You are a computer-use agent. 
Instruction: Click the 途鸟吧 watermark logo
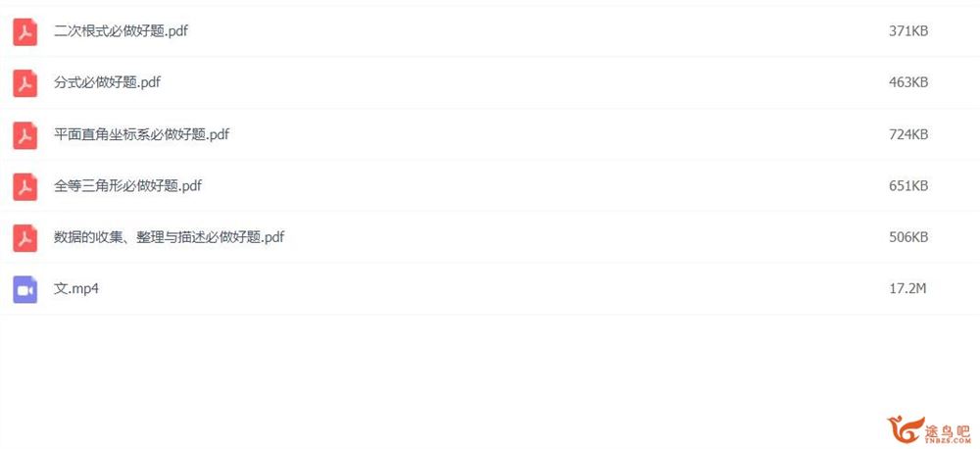click(906, 429)
